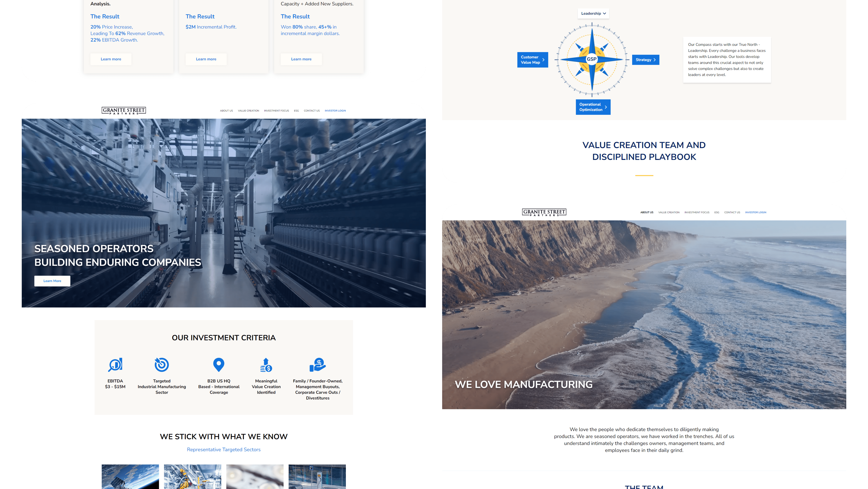Select the ESG navigation item
This screenshot has height=489, width=868.
click(296, 111)
